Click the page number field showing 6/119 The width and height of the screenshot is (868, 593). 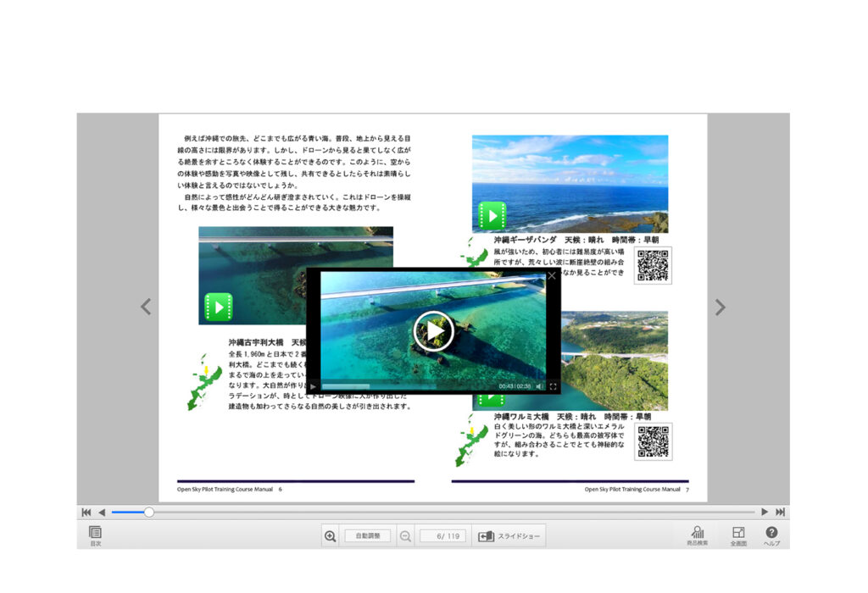click(443, 535)
